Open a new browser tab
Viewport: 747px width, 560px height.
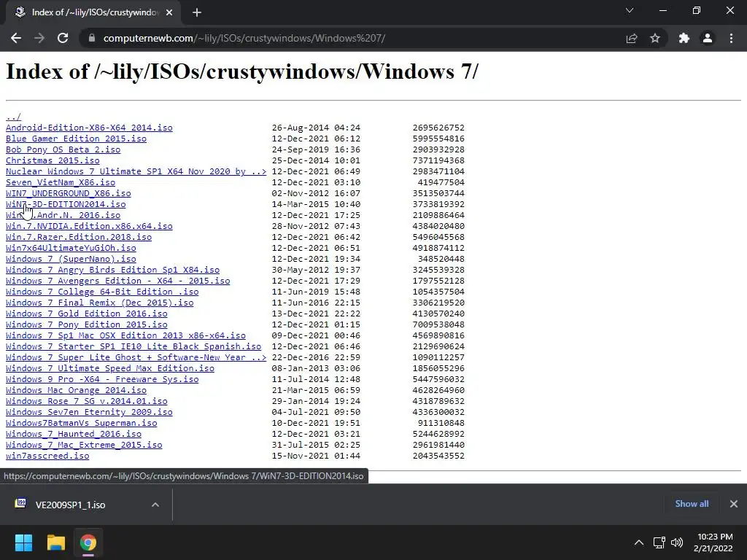click(x=197, y=12)
